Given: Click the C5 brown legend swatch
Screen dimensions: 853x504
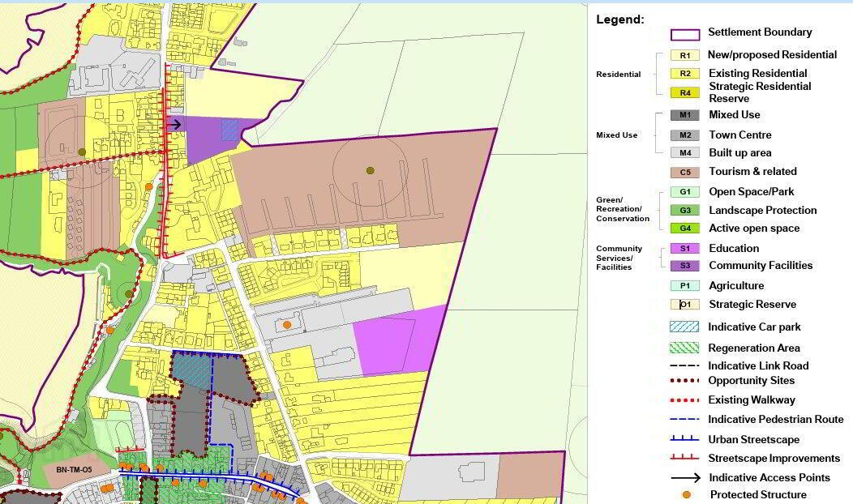Looking at the screenshot, I should point(685,172).
